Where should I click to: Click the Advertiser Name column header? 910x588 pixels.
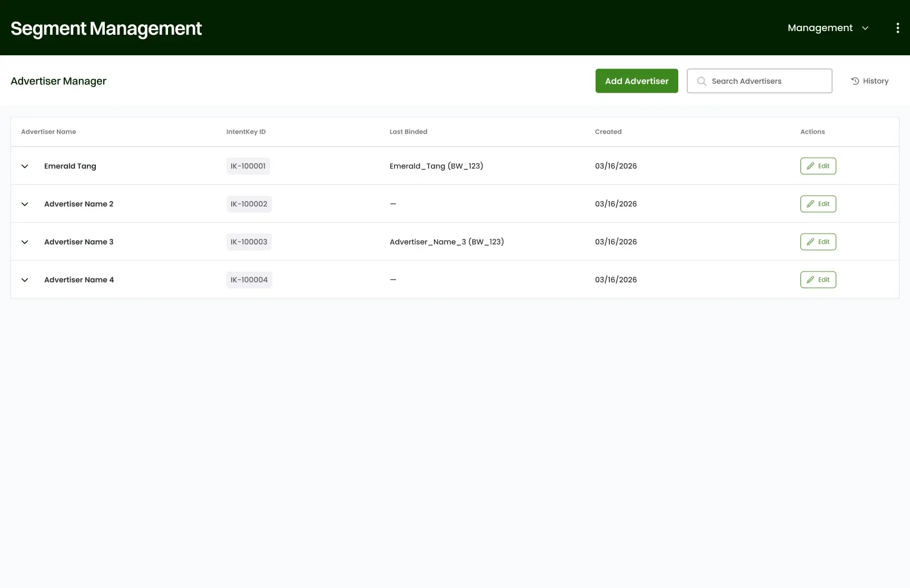point(48,132)
